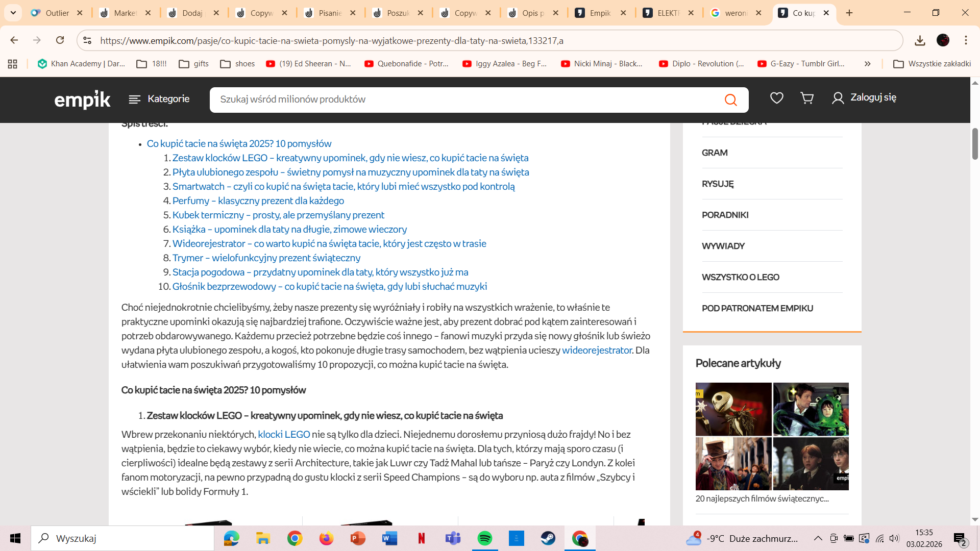Open the tab search dropdown arrow

click(x=13, y=13)
